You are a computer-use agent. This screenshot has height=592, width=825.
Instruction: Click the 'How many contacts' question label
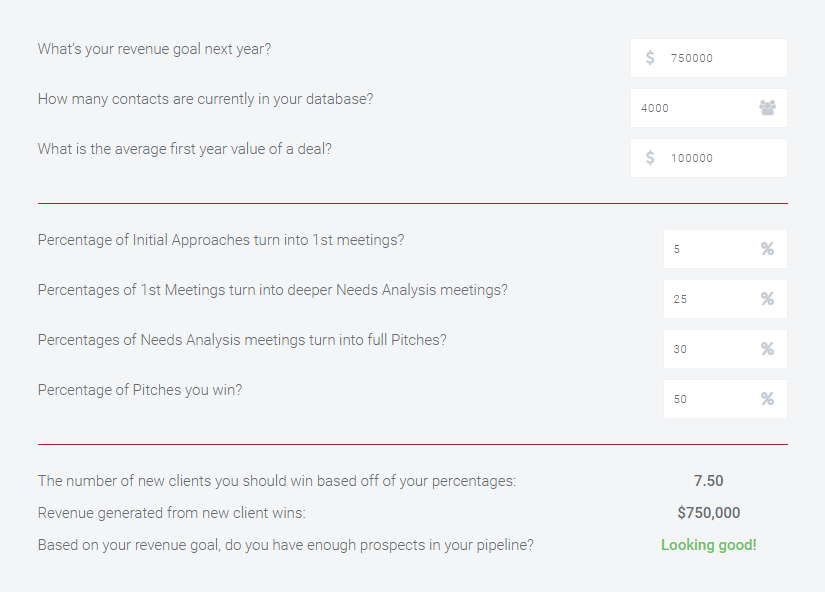tap(205, 99)
